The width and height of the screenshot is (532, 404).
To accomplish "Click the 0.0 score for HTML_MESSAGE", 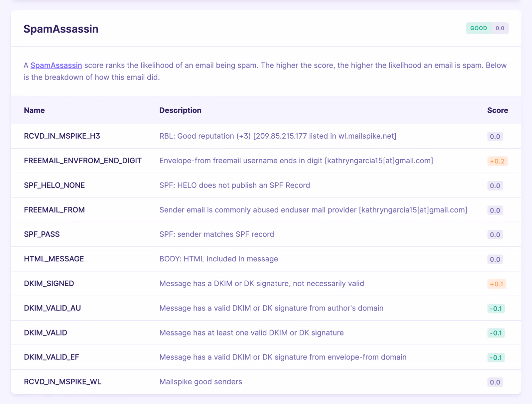I will [495, 259].
